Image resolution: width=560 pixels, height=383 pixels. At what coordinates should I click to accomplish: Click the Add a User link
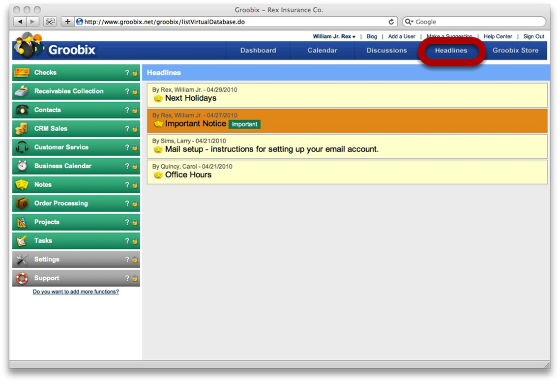coord(401,36)
